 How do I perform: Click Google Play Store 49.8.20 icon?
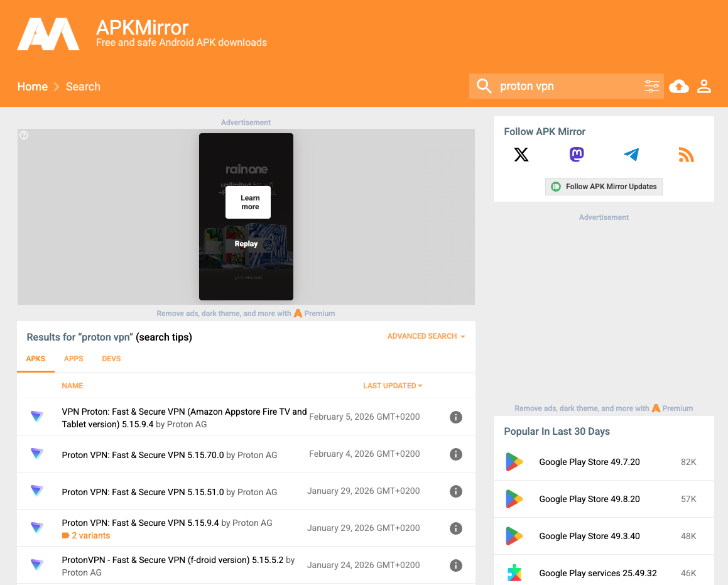514,499
